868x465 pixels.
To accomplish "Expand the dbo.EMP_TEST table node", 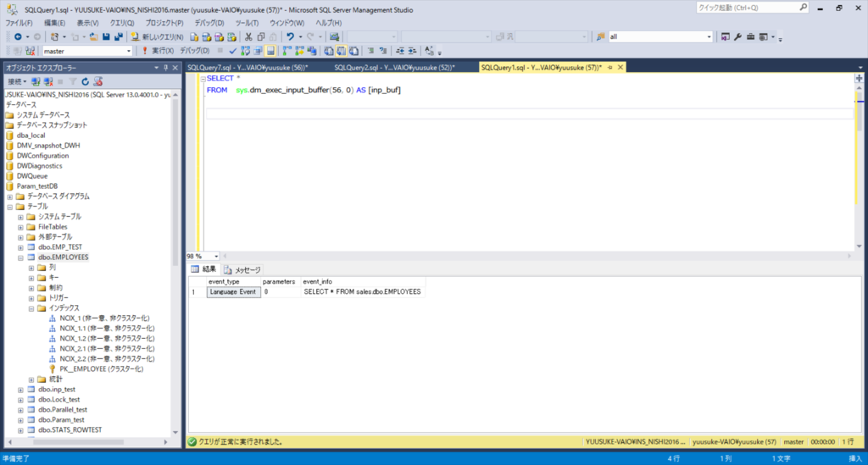I will point(20,247).
